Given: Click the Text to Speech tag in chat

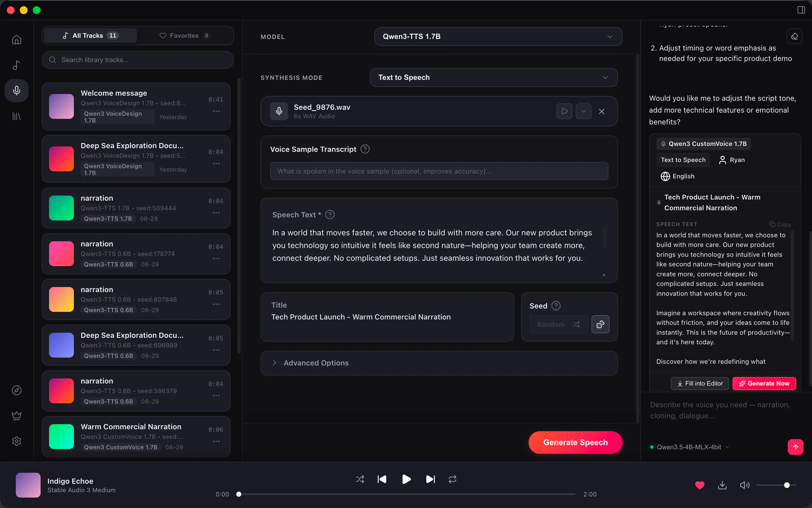Looking at the screenshot, I should (x=683, y=160).
